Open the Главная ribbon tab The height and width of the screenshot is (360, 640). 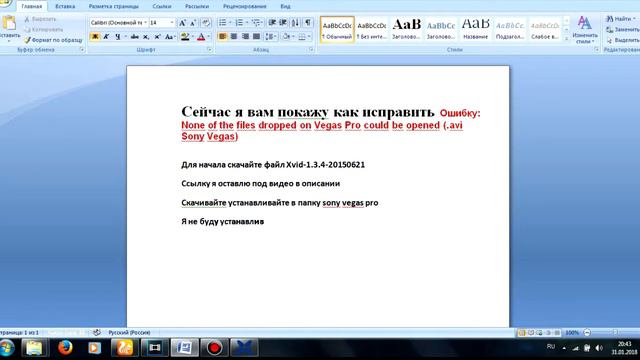click(x=31, y=7)
